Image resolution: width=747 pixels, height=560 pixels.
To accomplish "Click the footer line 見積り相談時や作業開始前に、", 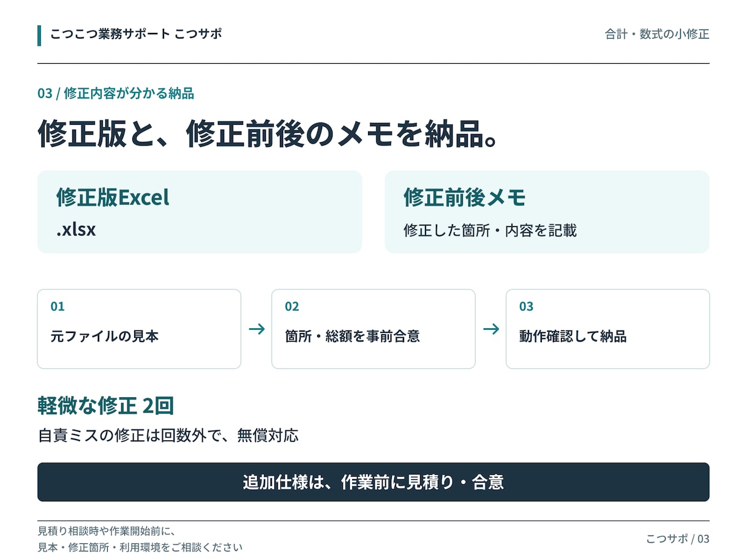I will (107, 531).
